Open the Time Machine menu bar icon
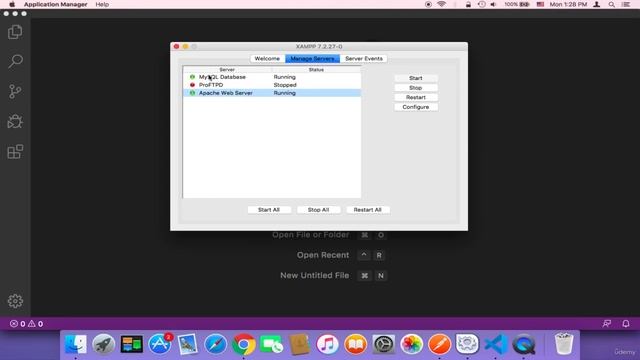 click(x=482, y=4)
